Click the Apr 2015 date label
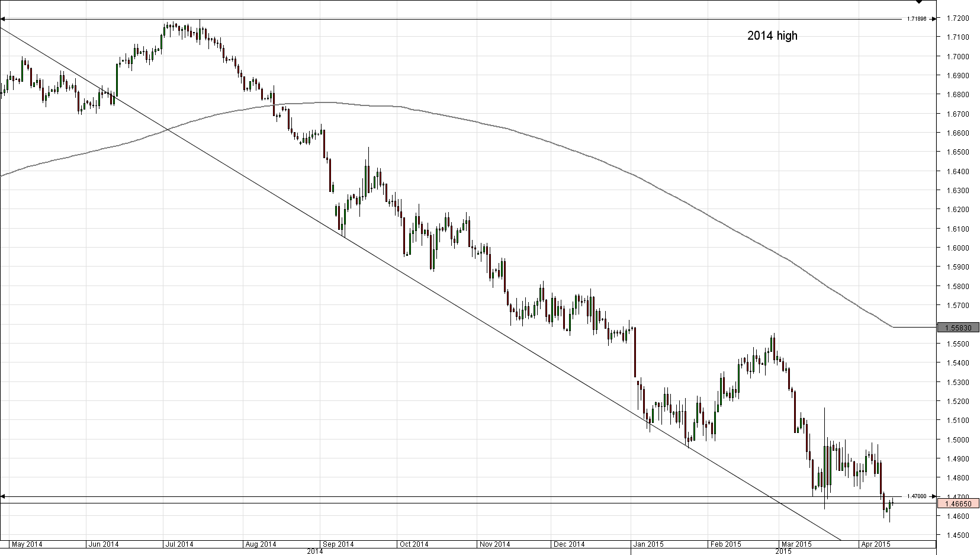Image resolution: width=980 pixels, height=555 pixels. [x=875, y=544]
